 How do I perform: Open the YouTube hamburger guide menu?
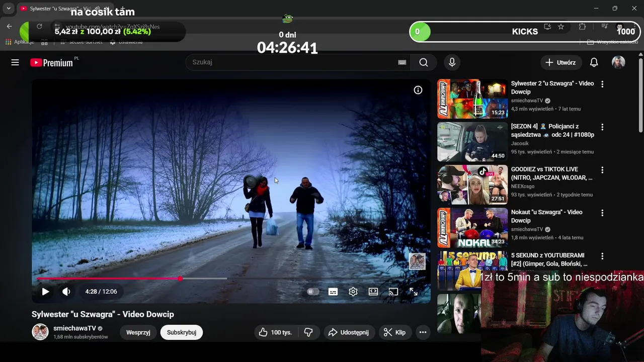15,62
